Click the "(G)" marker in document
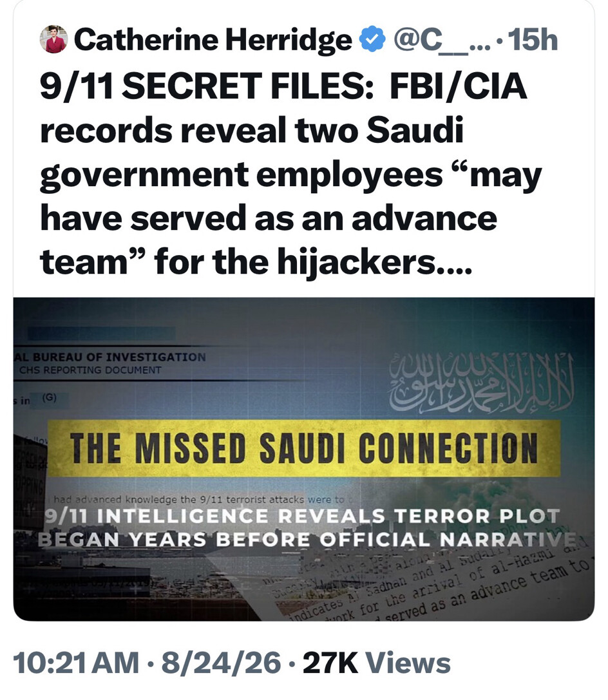The image size is (608, 700). pyautogui.click(x=50, y=397)
